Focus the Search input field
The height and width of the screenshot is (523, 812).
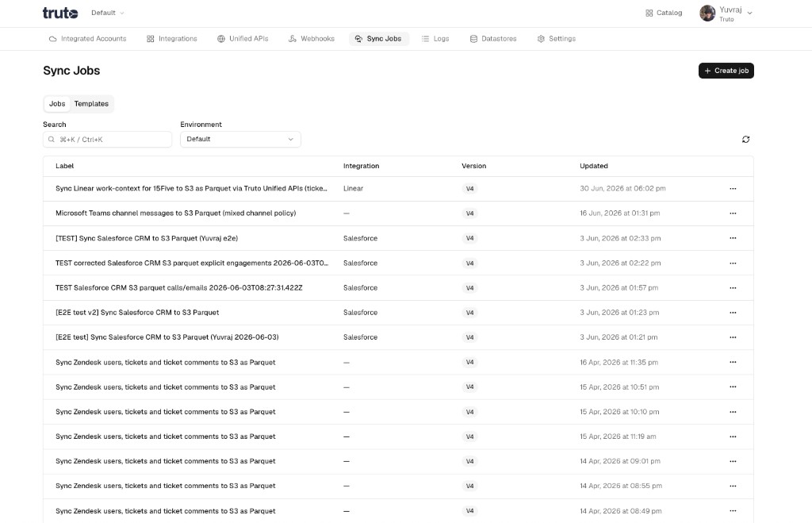(x=107, y=140)
